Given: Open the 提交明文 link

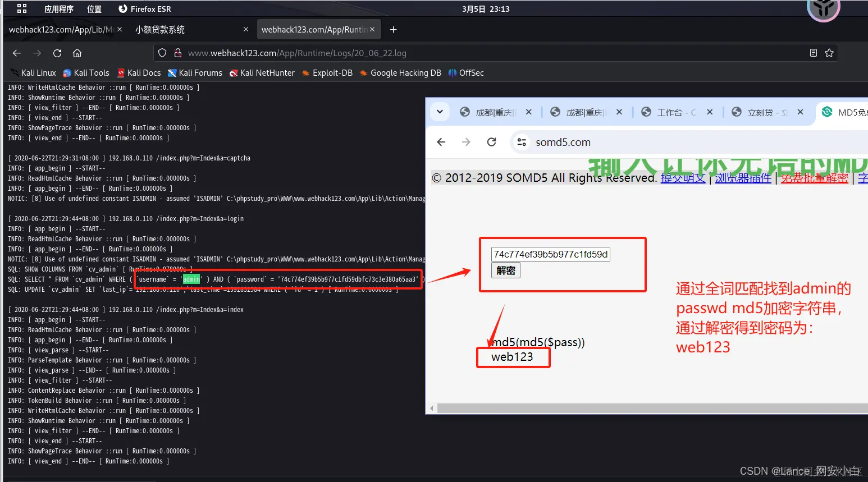Looking at the screenshot, I should [x=683, y=178].
